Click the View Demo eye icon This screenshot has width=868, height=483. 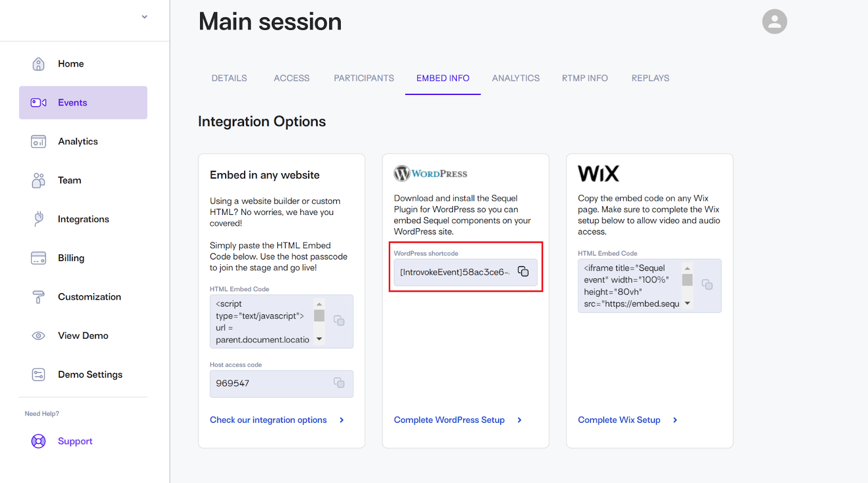(x=39, y=335)
